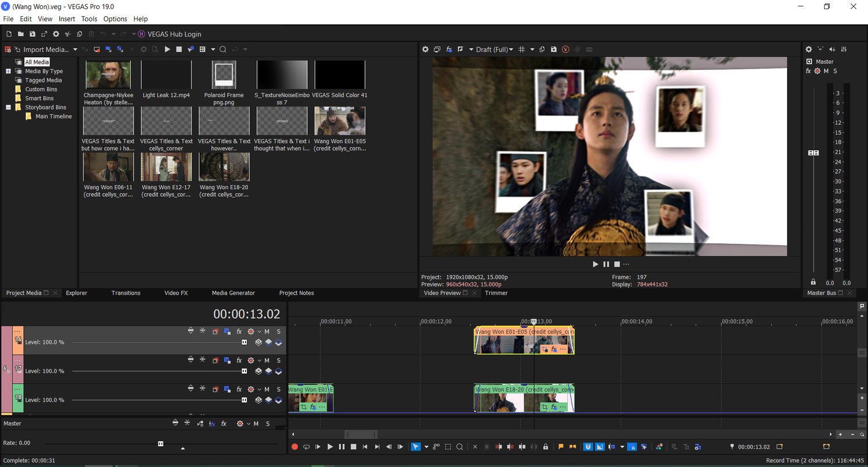Open the Insert menu
The height and width of the screenshot is (467, 868).
pyautogui.click(x=67, y=19)
